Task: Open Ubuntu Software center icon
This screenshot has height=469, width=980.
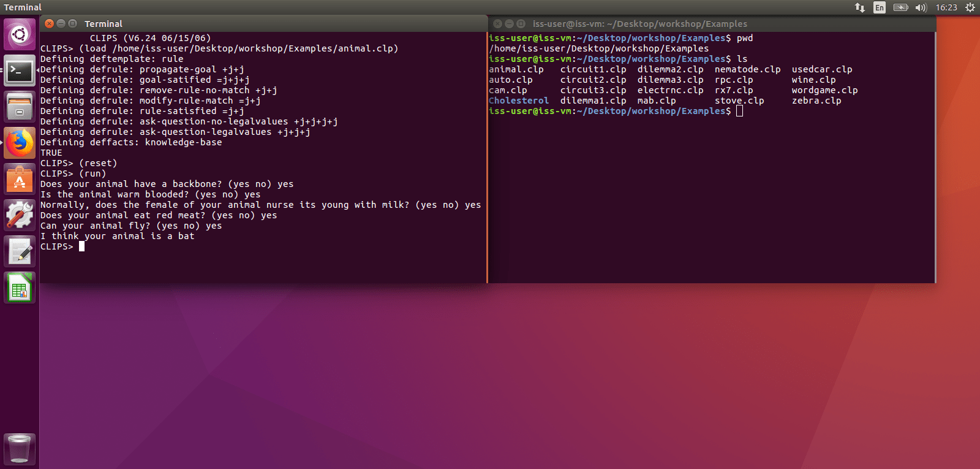Action: point(20,179)
